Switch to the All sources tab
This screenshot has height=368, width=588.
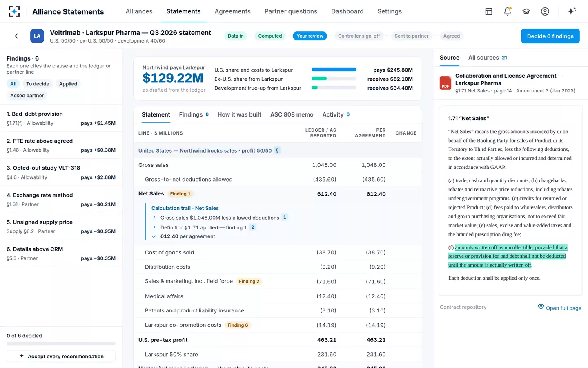coord(488,58)
